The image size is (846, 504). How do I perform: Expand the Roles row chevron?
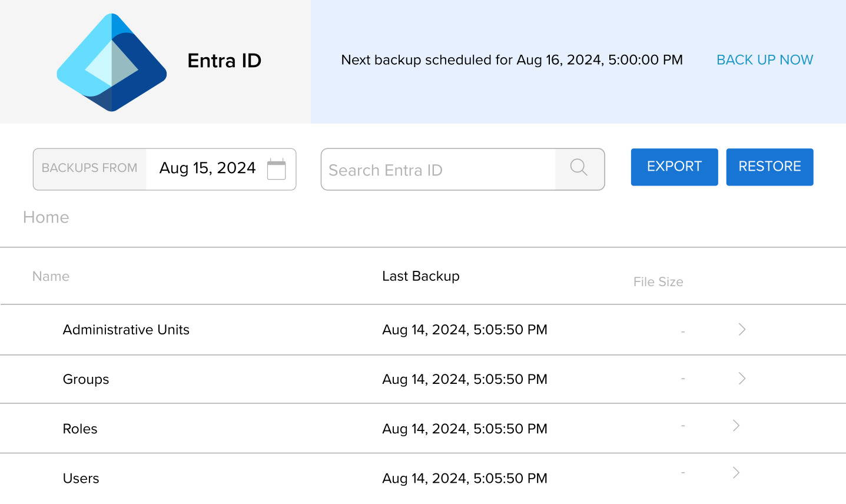click(x=736, y=425)
